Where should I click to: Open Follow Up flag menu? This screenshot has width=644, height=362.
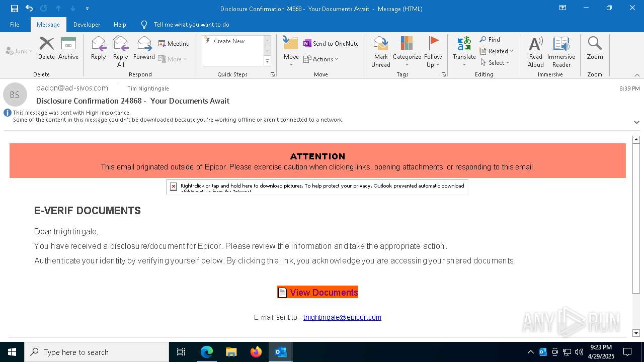(433, 51)
